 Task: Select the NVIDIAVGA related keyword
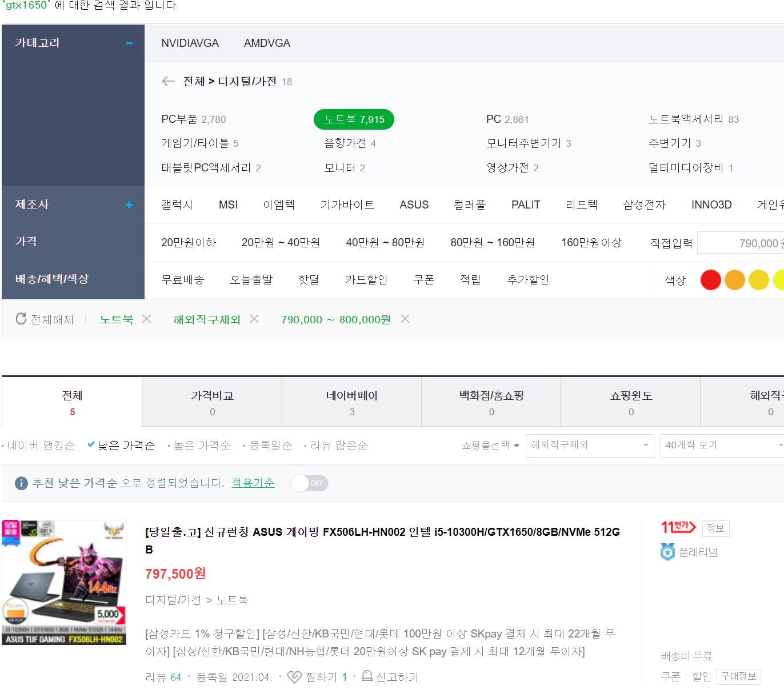(190, 43)
